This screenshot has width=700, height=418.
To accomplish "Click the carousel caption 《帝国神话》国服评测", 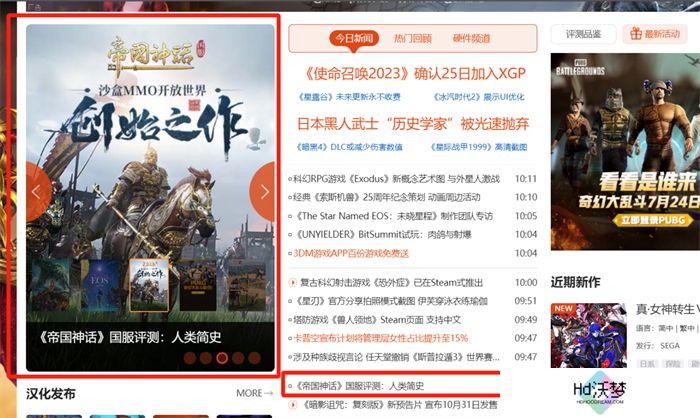I will tap(129, 337).
